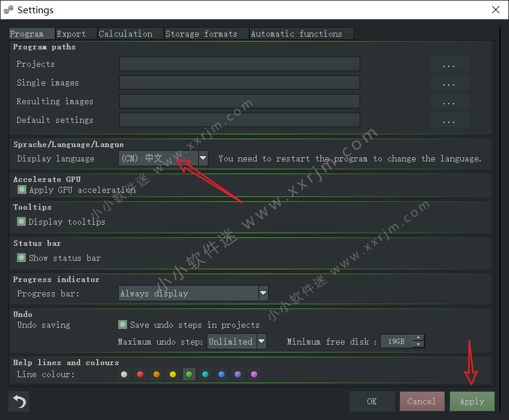Toggle the Show status bar checkbox
The image size is (509, 420).
pyautogui.click(x=22, y=258)
